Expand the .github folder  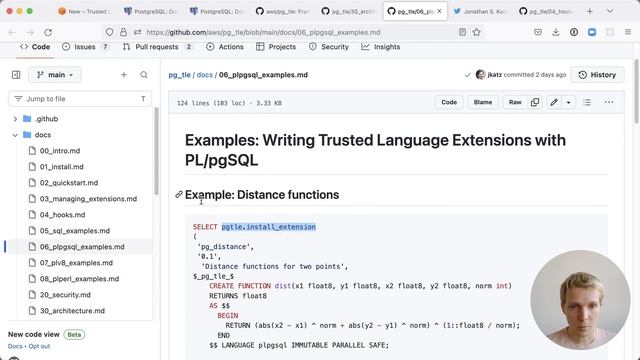(15, 119)
